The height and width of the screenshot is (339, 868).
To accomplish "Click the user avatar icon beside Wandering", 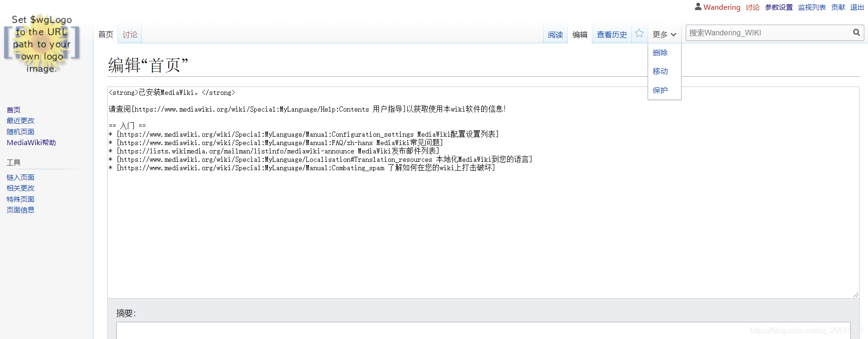I will [x=698, y=7].
